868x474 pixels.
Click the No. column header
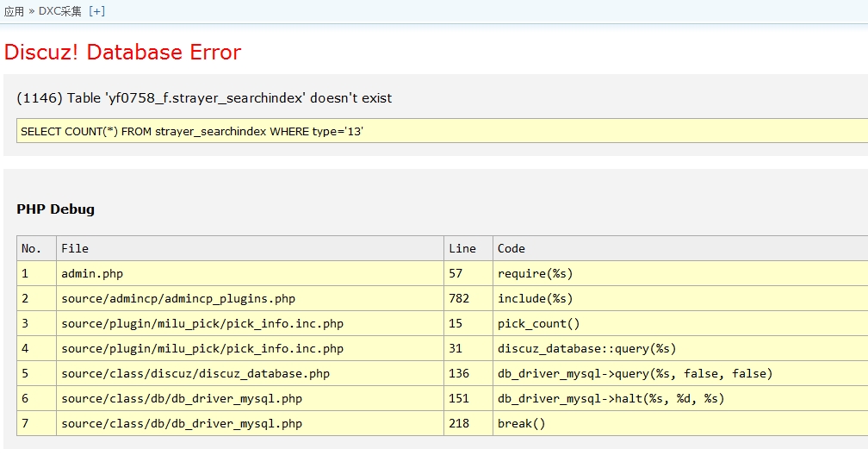[31, 248]
